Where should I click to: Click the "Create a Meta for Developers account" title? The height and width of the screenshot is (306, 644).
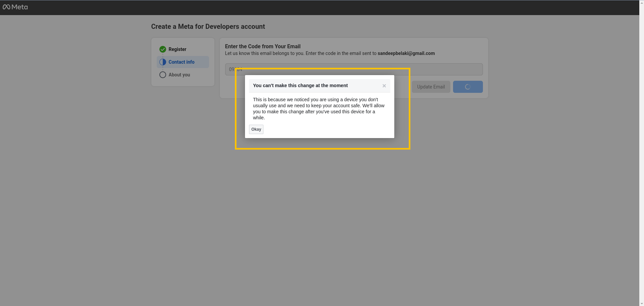point(208,26)
